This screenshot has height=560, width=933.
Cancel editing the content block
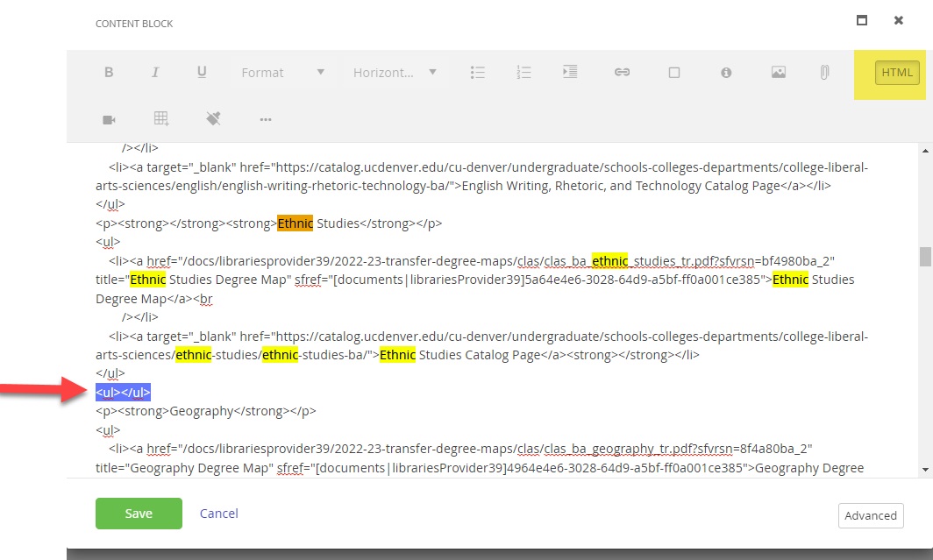coord(217,514)
